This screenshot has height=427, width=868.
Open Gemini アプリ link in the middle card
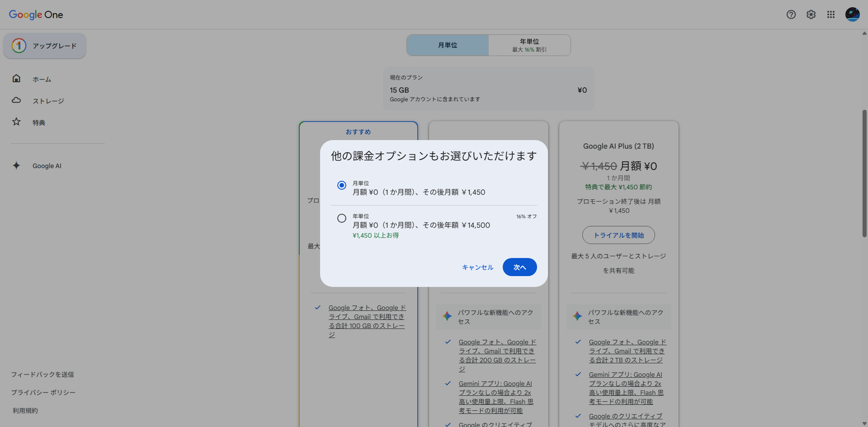pos(496,397)
